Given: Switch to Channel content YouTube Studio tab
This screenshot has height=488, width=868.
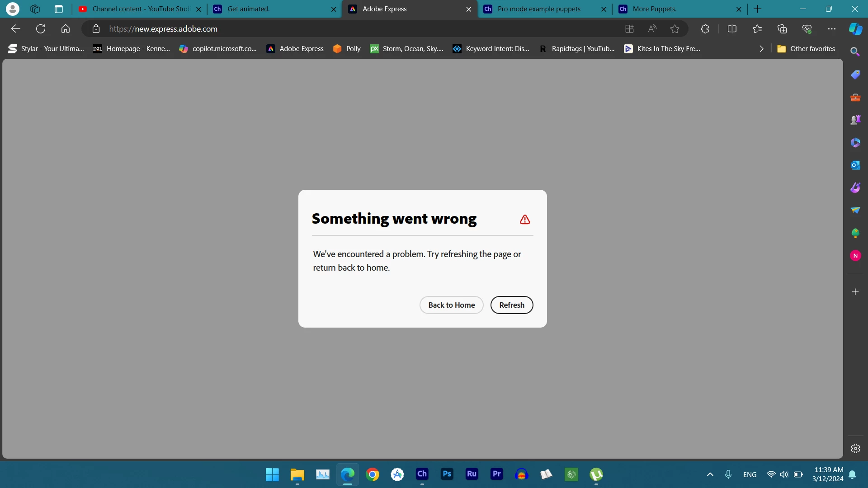Looking at the screenshot, I should tap(140, 9).
